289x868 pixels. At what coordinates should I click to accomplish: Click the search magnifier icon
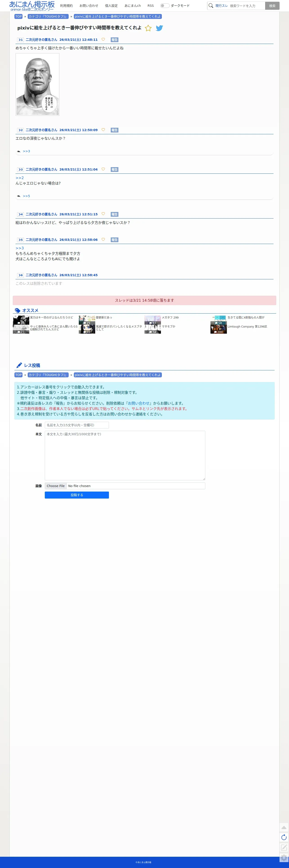pos(211,6)
